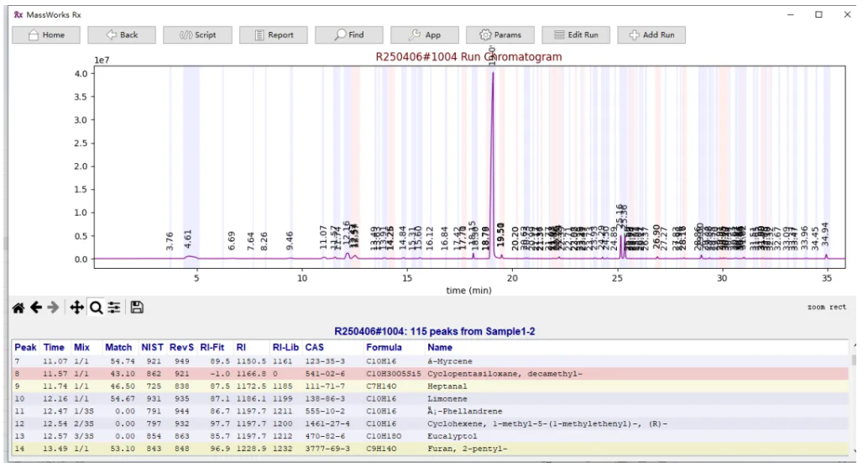
Task: Open the App wrench button
Action: coord(425,34)
